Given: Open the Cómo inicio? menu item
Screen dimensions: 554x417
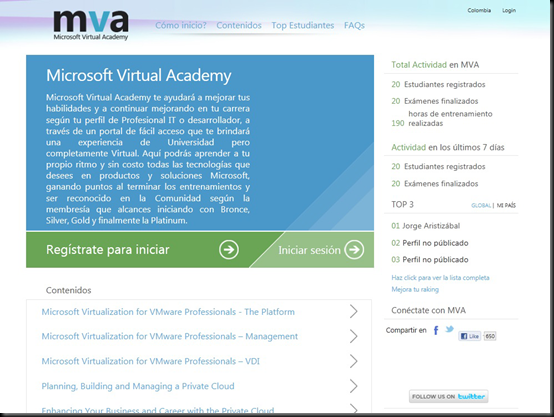Looking at the screenshot, I should (181, 25).
